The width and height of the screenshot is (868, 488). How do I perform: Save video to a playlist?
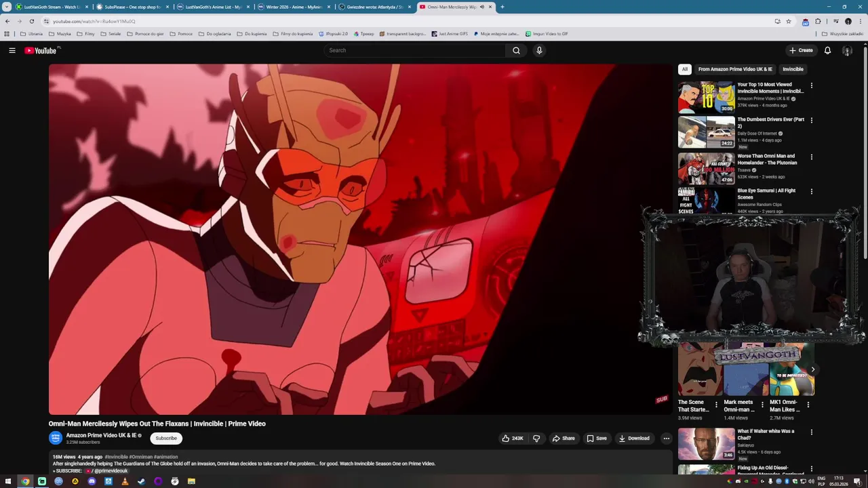coord(597,439)
